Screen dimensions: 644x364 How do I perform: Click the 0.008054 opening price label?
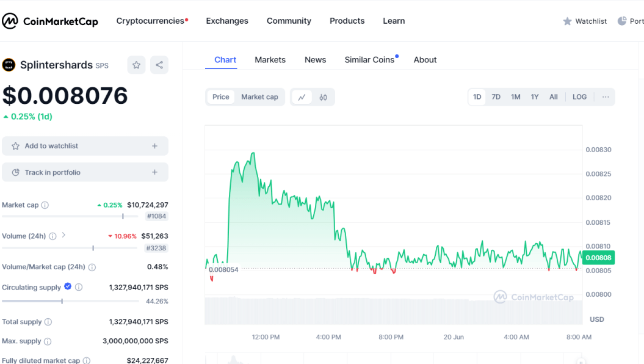[223, 269]
